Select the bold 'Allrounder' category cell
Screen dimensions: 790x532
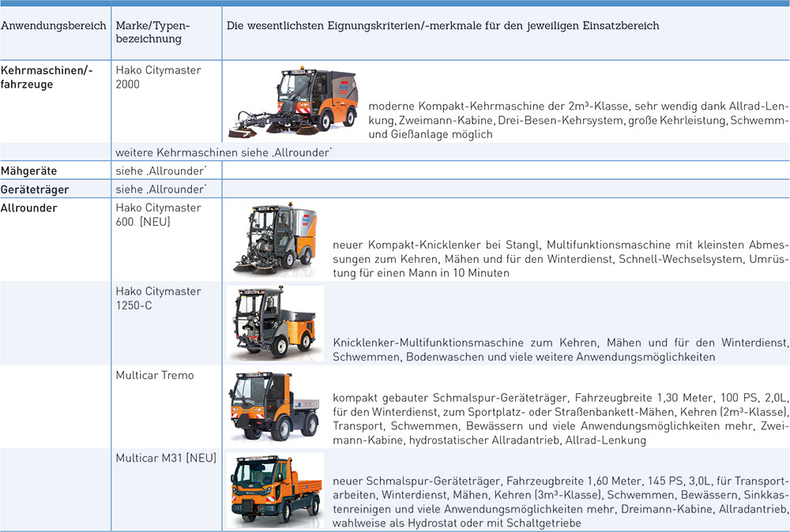[x=28, y=208]
